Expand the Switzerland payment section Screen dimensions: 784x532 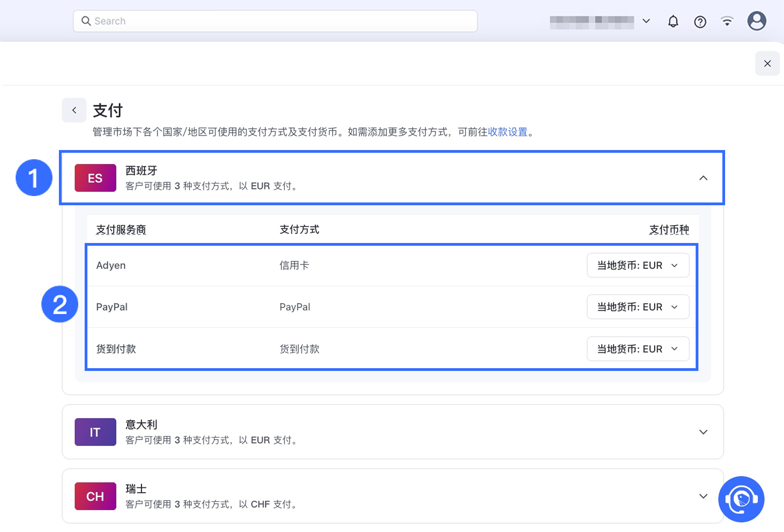point(703,496)
